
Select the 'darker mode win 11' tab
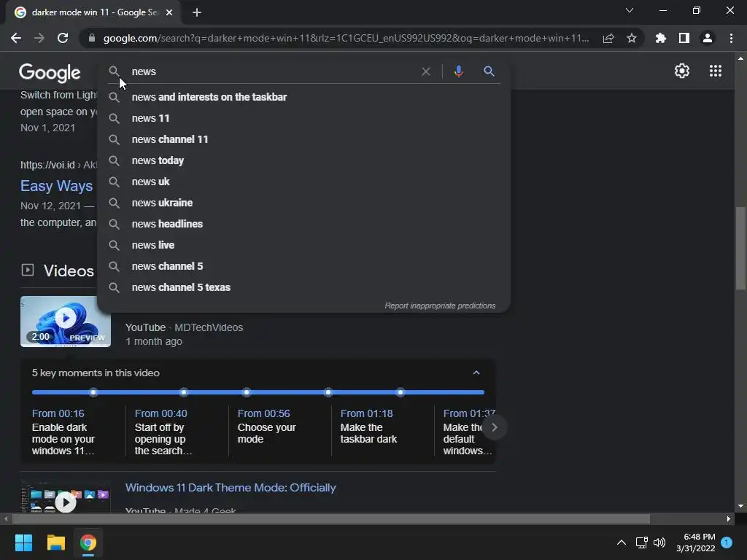click(93, 12)
